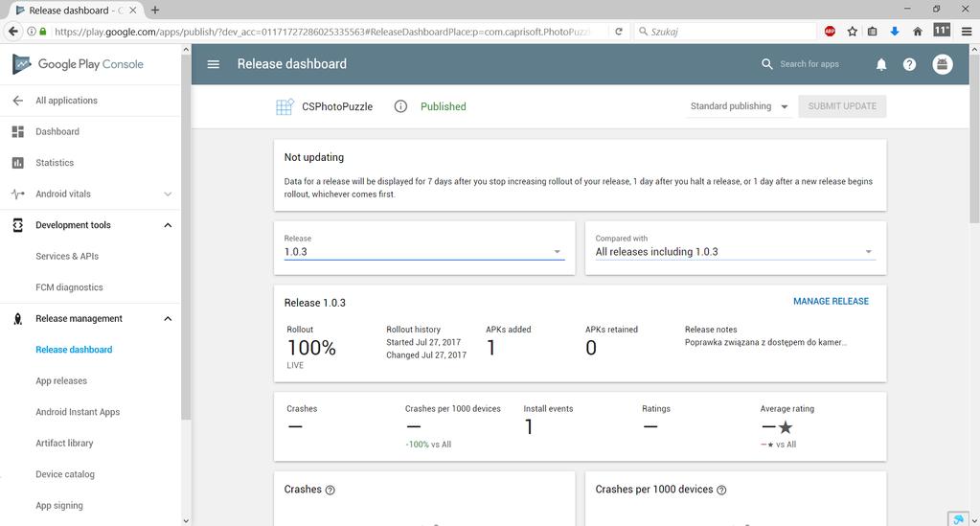Image resolution: width=980 pixels, height=526 pixels.
Task: Reload the page with refresh icon
Action: point(618,32)
